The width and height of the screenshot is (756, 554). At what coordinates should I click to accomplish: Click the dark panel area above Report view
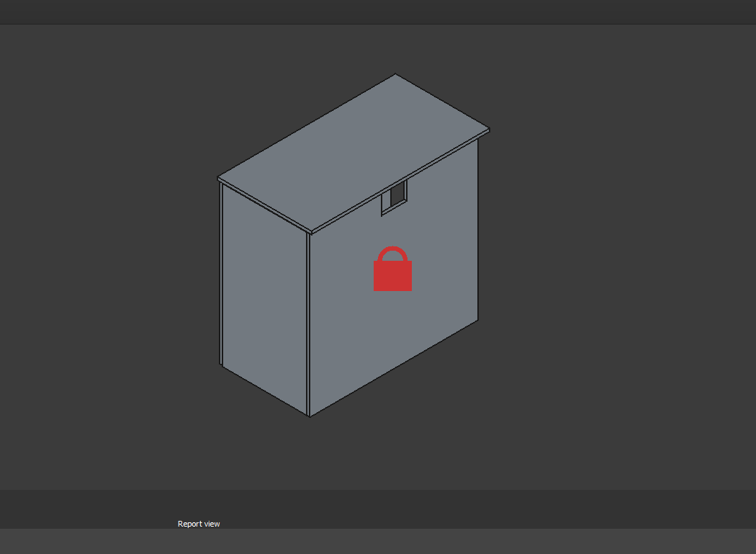(x=378, y=503)
